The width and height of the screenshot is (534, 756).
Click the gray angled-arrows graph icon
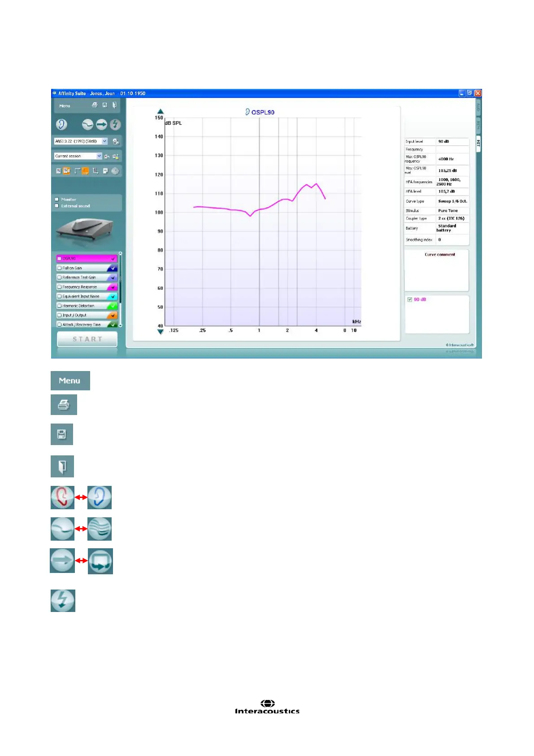click(77, 171)
